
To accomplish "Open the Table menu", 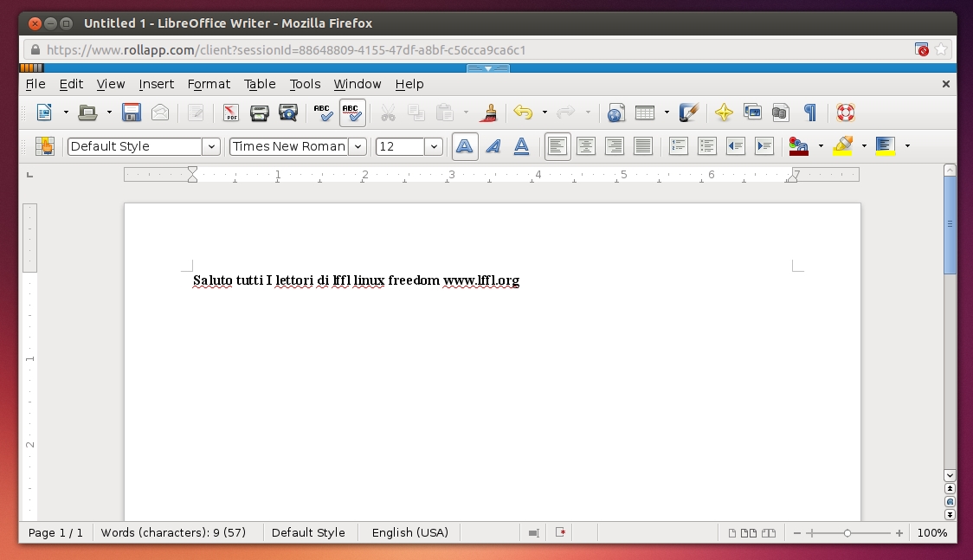I will (260, 84).
